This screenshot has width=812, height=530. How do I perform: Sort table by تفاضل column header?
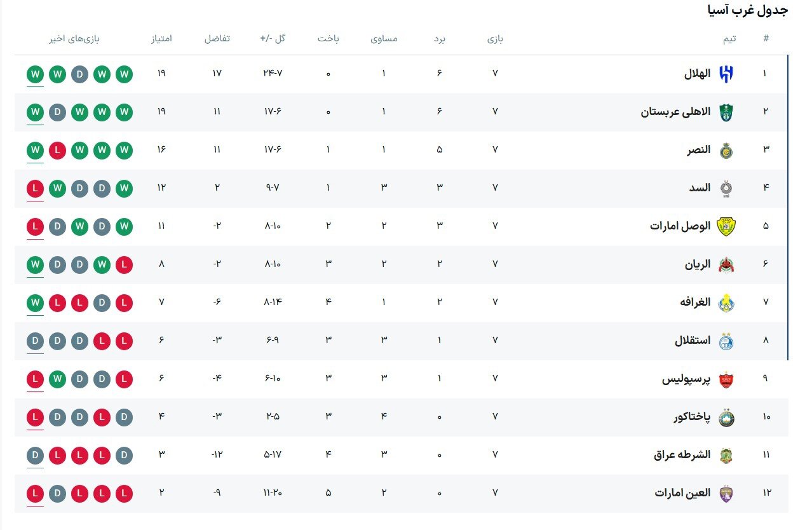(x=217, y=38)
